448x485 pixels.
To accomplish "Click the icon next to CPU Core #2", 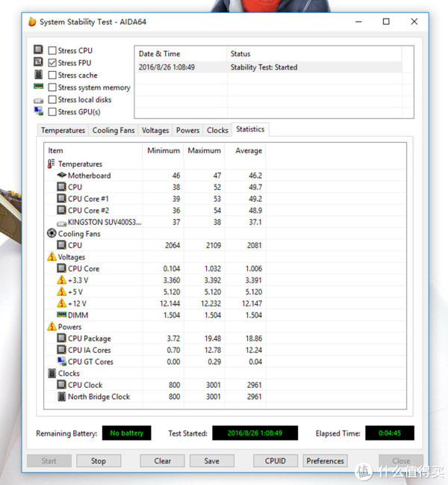I will tap(62, 210).
